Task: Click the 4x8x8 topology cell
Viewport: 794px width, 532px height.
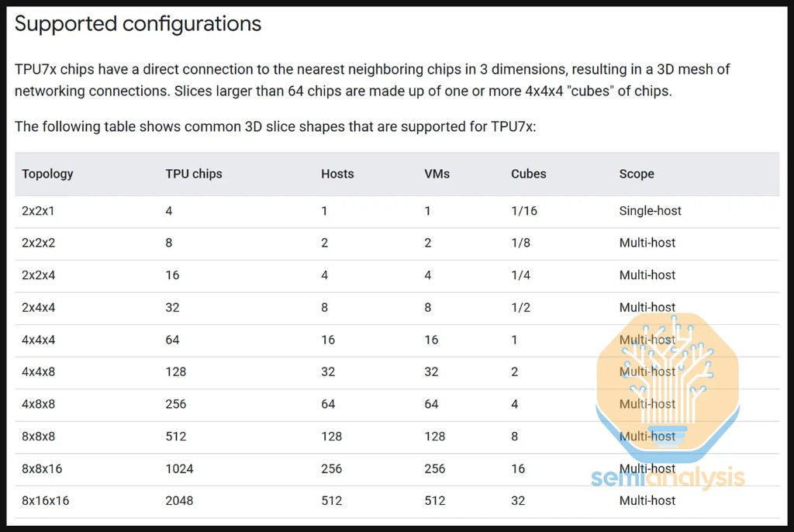Action: 39,404
